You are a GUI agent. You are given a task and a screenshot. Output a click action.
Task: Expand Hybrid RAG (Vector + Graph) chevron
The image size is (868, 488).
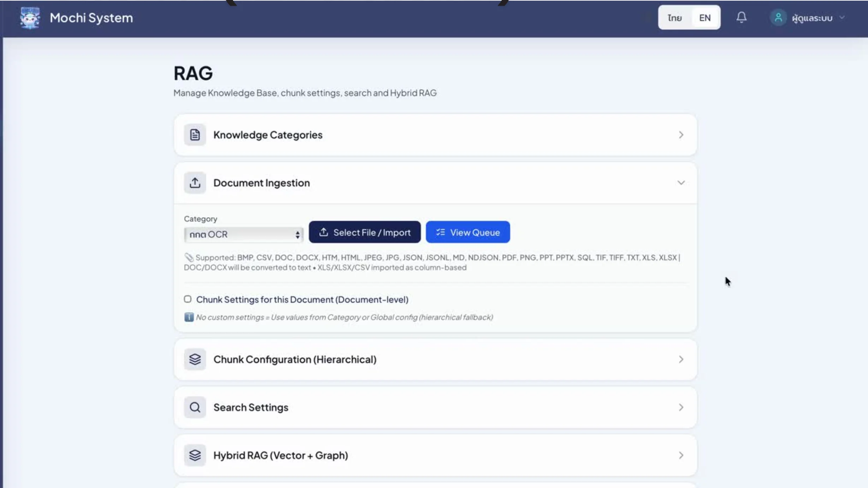pyautogui.click(x=681, y=455)
